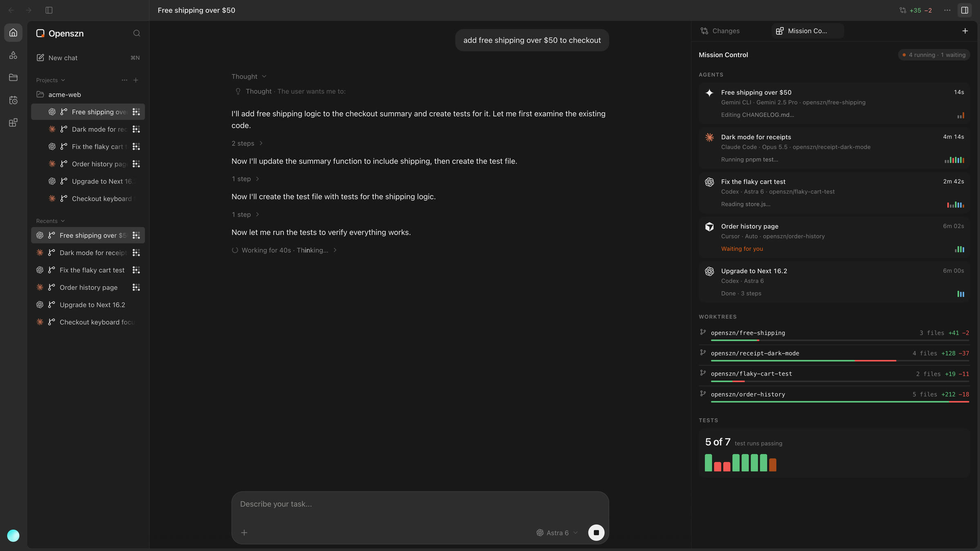Screen dimensions: 980x551
Task: Expand Working for 40s Thinking details
Action: [x=284, y=251]
